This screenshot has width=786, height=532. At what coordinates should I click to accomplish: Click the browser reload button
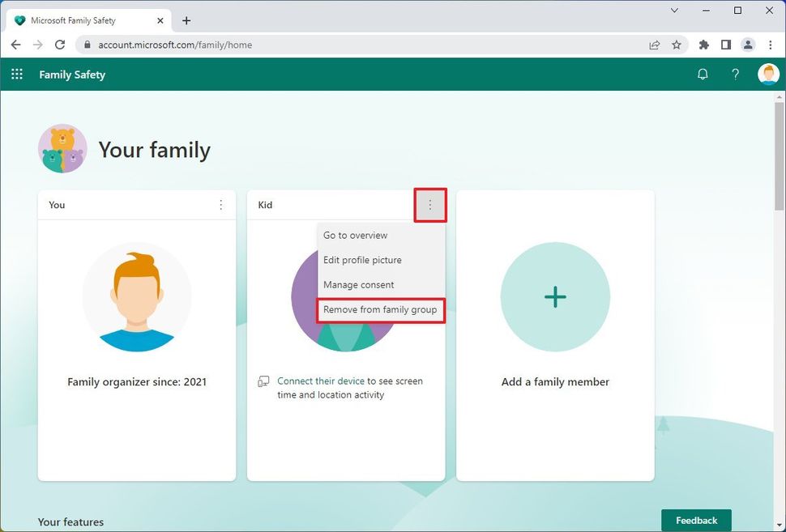(x=60, y=45)
